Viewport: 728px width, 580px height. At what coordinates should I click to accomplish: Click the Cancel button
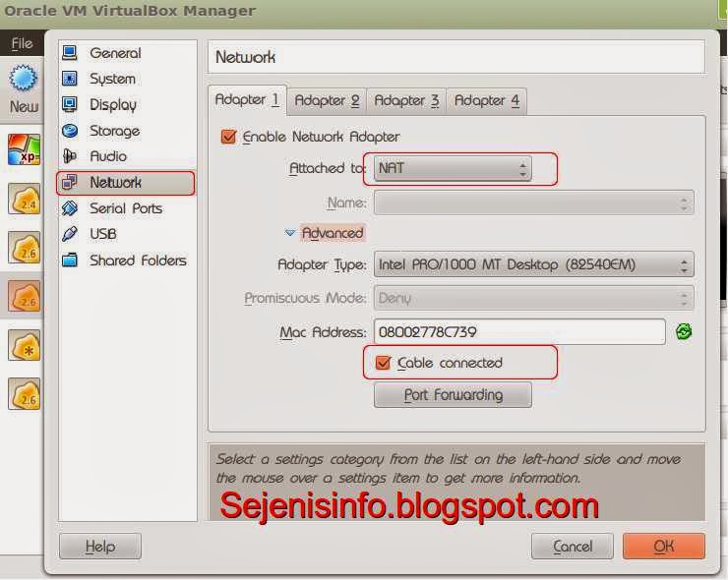click(572, 547)
